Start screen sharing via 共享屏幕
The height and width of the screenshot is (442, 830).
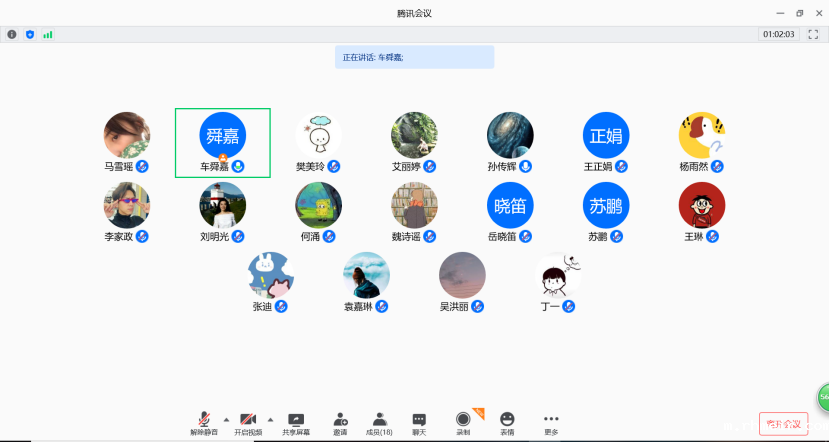pos(296,422)
